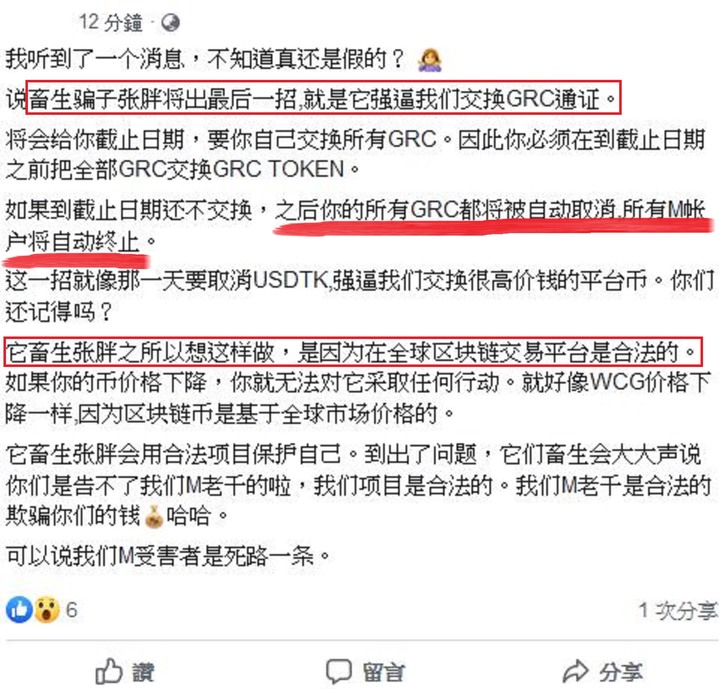
Task: Select the 分享 share label
Action: (620, 672)
